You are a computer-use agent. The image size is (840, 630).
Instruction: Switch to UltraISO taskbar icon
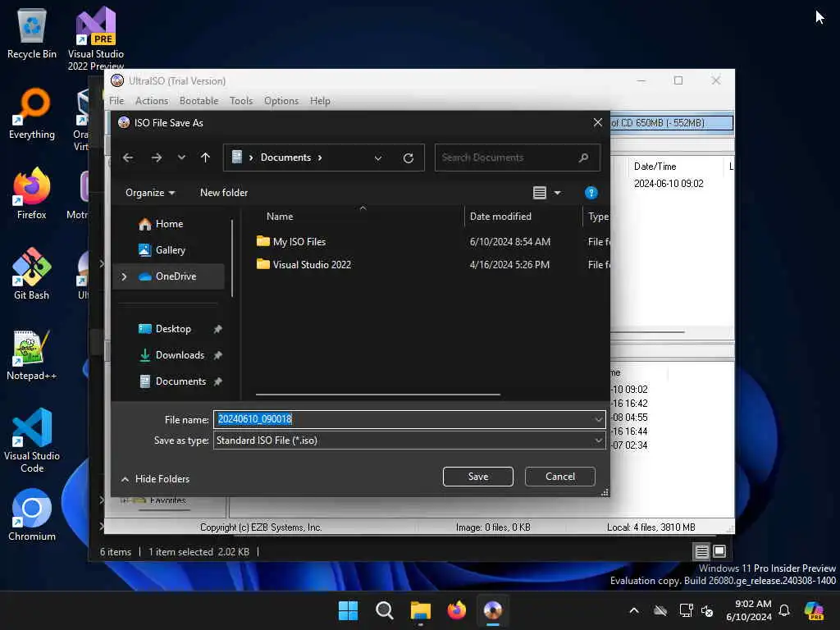click(493, 610)
